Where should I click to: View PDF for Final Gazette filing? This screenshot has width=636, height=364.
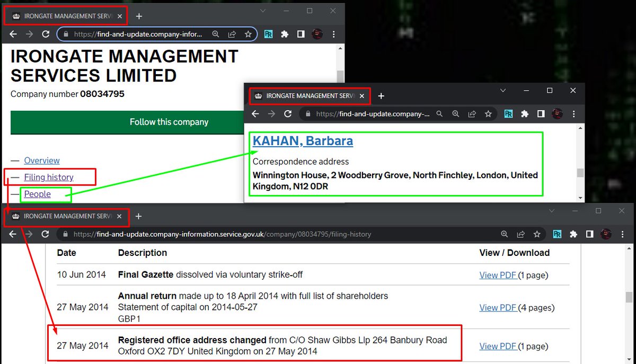pos(498,276)
